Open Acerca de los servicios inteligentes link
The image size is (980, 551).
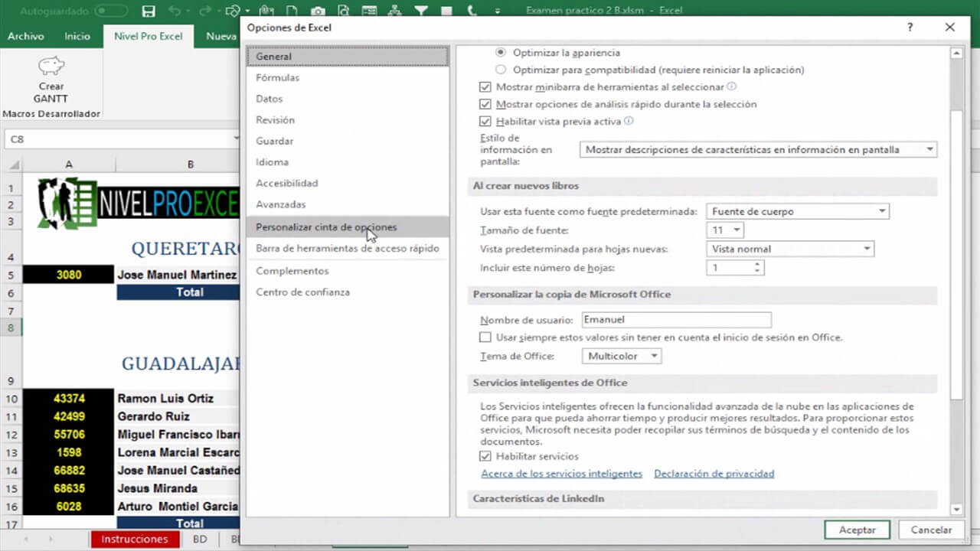tap(561, 474)
